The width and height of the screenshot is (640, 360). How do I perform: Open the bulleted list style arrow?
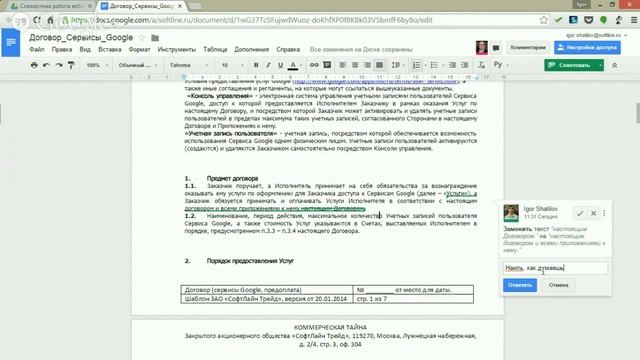443,65
